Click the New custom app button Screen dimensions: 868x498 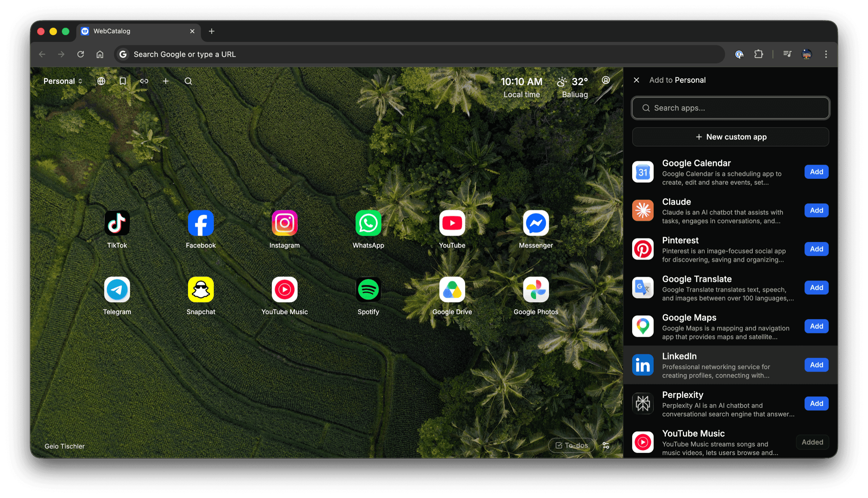[731, 137]
